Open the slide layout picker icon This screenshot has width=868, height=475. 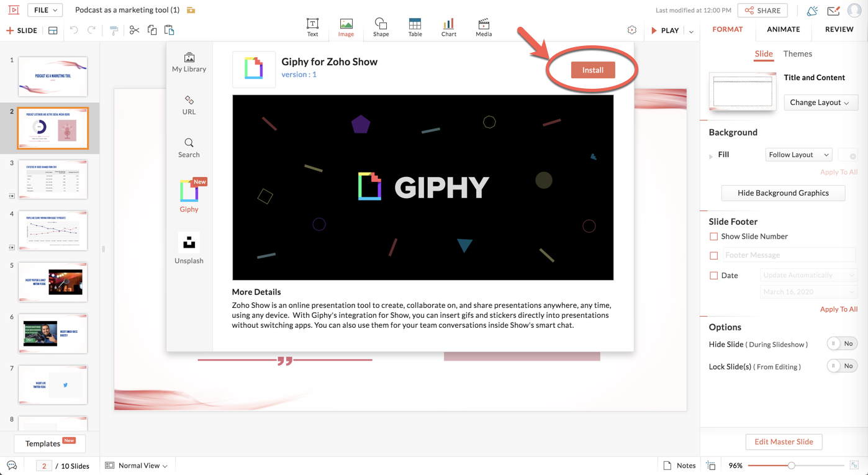(53, 30)
